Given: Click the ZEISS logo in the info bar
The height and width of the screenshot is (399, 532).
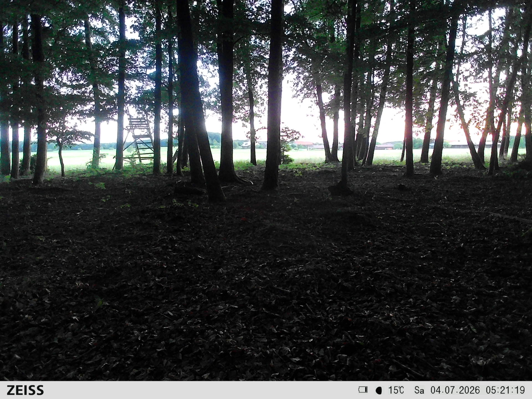Looking at the screenshot, I should pos(25,390).
